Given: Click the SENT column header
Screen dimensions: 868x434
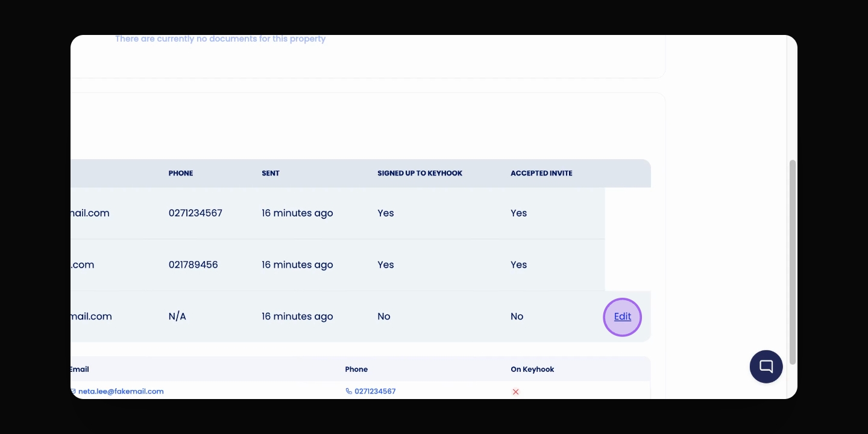Looking at the screenshot, I should coord(271,173).
